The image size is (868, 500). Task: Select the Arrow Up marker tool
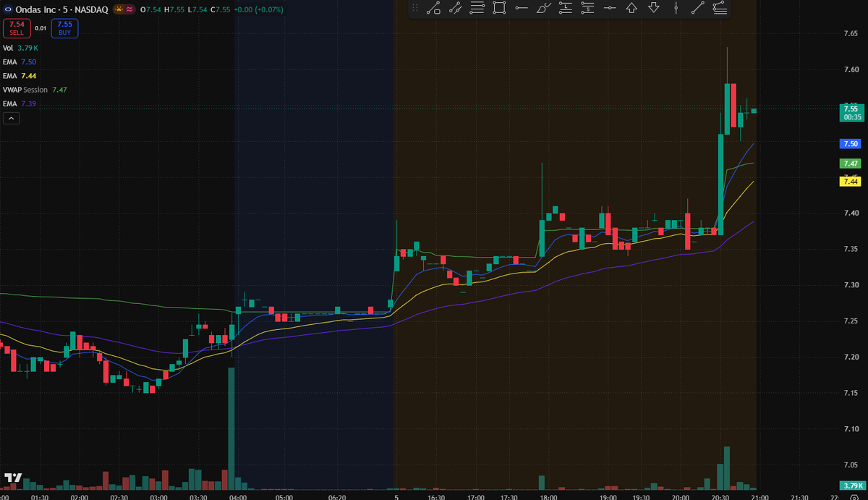(x=631, y=9)
